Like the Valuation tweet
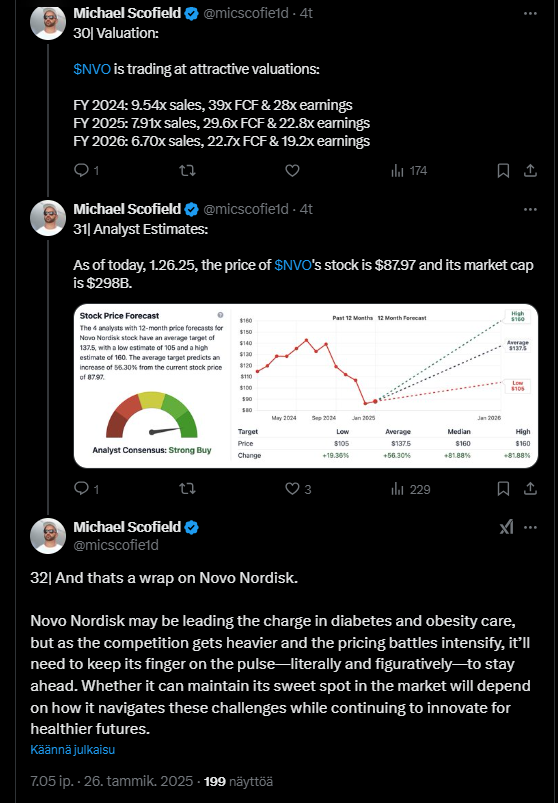The height and width of the screenshot is (803, 558). pos(292,170)
